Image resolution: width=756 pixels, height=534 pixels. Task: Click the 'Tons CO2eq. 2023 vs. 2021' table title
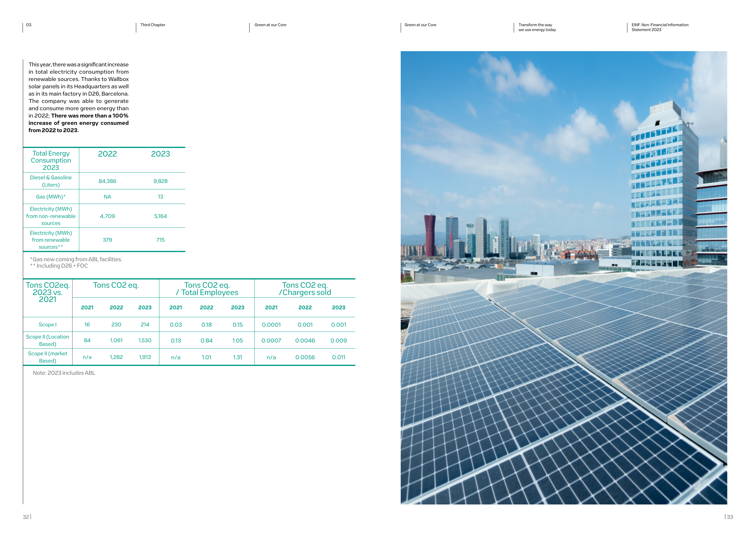pyautogui.click(x=48, y=292)
